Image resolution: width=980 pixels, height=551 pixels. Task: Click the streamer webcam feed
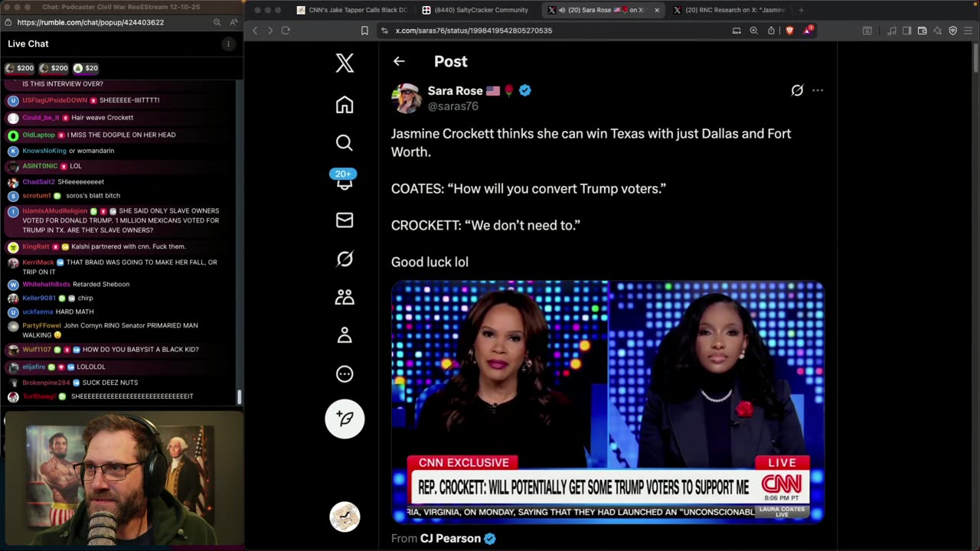[121, 481]
